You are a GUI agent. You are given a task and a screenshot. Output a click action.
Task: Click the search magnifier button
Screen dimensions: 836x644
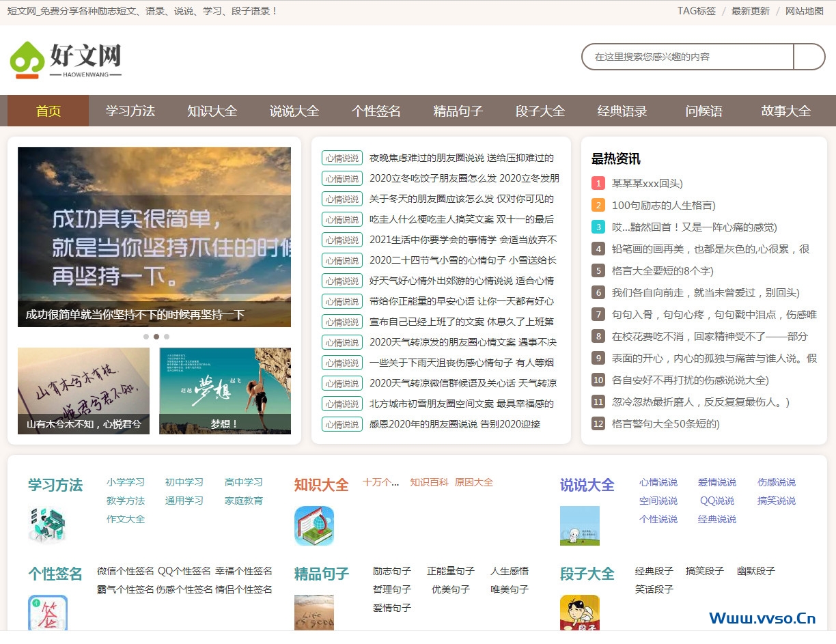click(x=810, y=57)
